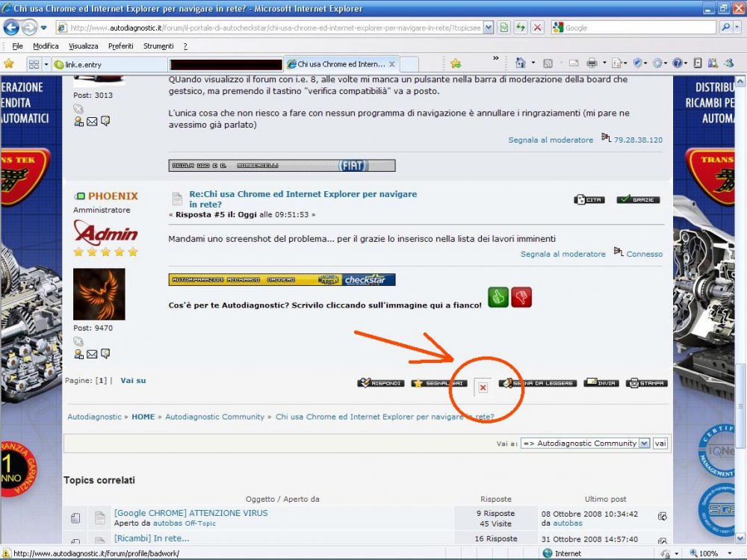Click the RISPONDI reply button

[x=381, y=383]
